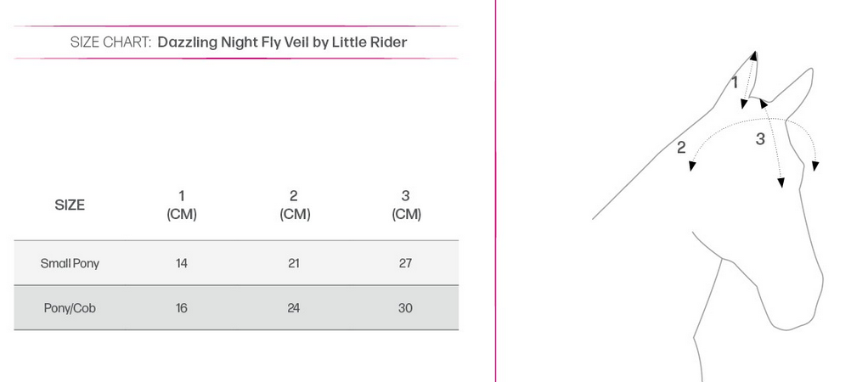Click the arrowhead at the ear tip
868x382 pixels.
click(x=753, y=55)
